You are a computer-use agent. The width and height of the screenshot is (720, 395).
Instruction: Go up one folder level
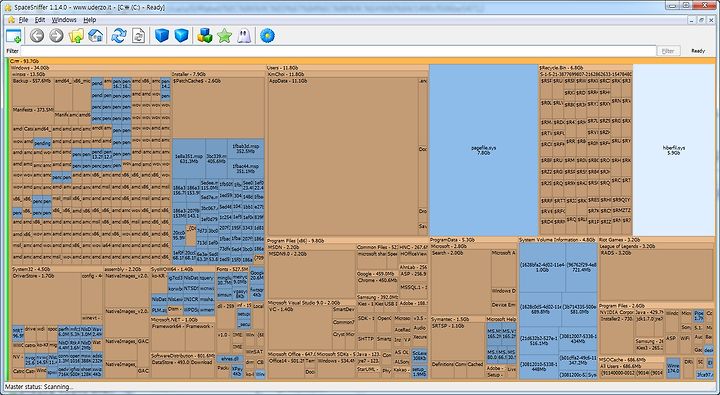click(x=76, y=35)
